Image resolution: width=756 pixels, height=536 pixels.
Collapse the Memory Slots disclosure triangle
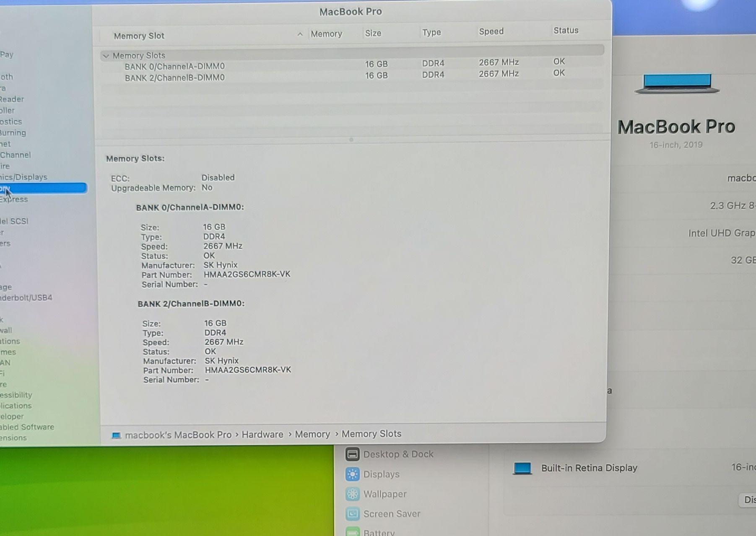point(106,56)
